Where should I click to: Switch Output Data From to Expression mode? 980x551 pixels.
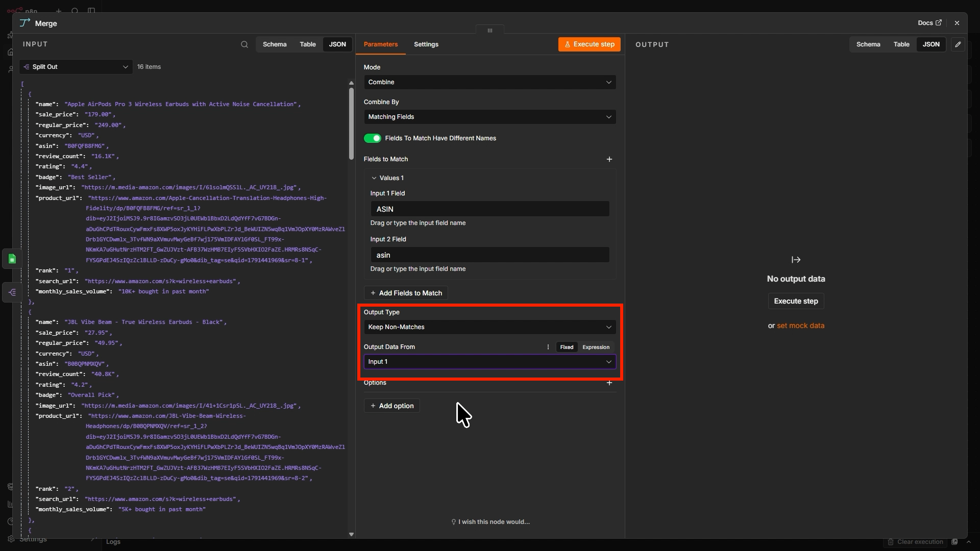point(596,347)
